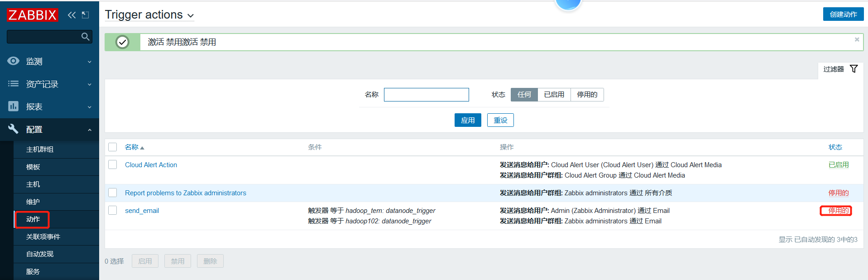Screen dimensions: 868x280
Task: Click condition text hadoop_tem: datanode_trigger
Action: pos(390,211)
